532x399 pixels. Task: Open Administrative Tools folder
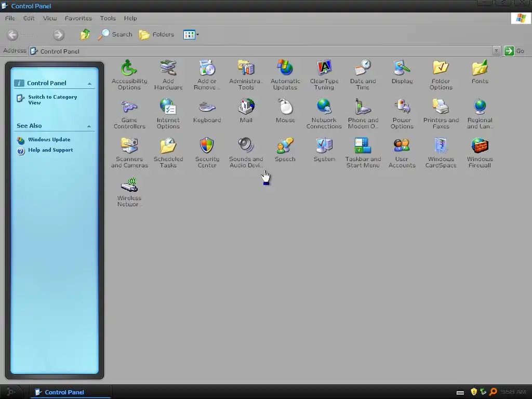246,75
